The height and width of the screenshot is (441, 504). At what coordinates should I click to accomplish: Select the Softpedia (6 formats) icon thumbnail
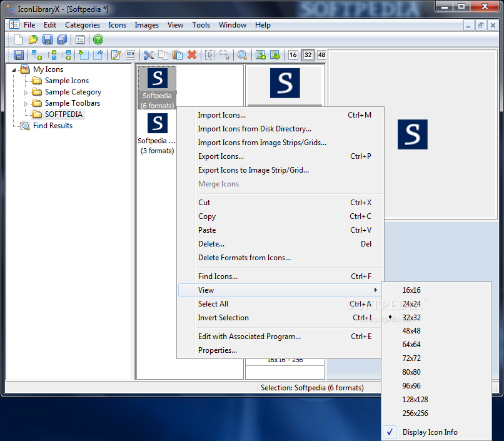pyautogui.click(x=157, y=88)
